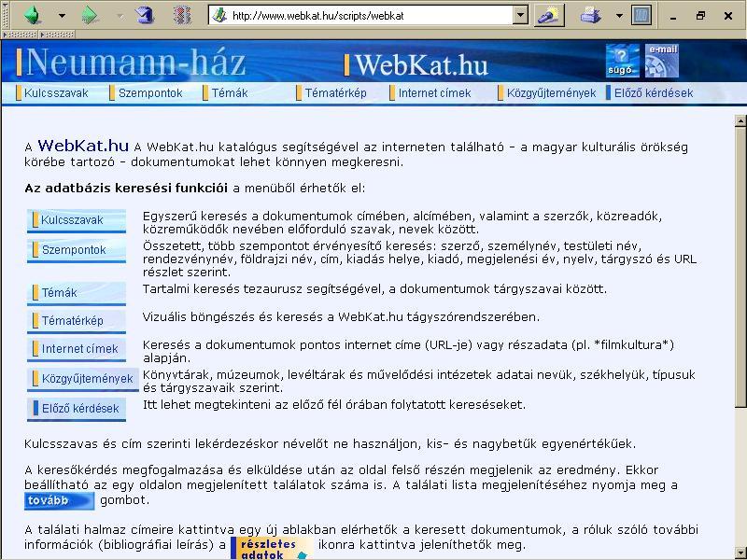Click the Közgyűjtemények button in the function list

click(83, 379)
